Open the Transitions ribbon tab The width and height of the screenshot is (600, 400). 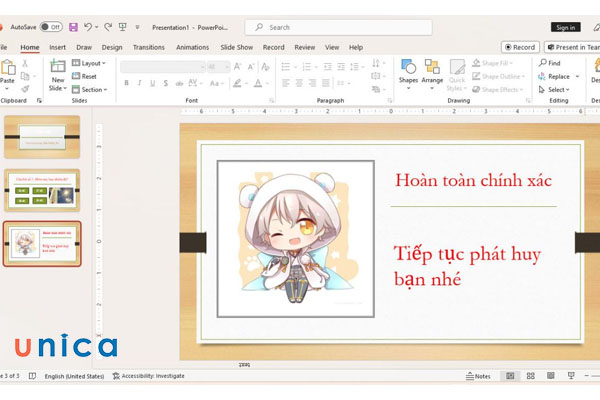[x=149, y=47]
